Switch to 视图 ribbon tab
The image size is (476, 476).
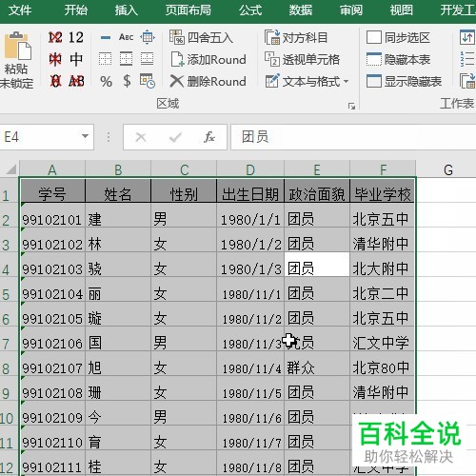click(401, 10)
